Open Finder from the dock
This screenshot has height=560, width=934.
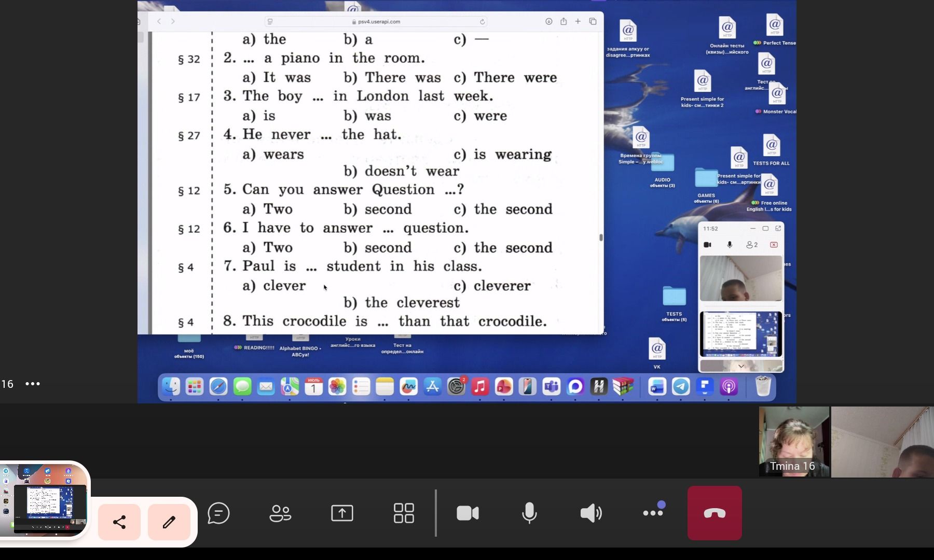[171, 386]
